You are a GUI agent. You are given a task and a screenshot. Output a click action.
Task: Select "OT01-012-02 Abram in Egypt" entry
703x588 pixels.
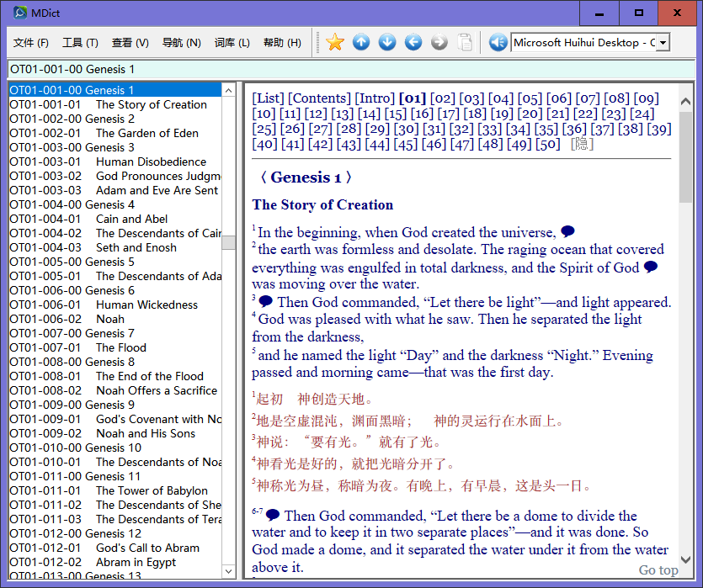(115, 563)
